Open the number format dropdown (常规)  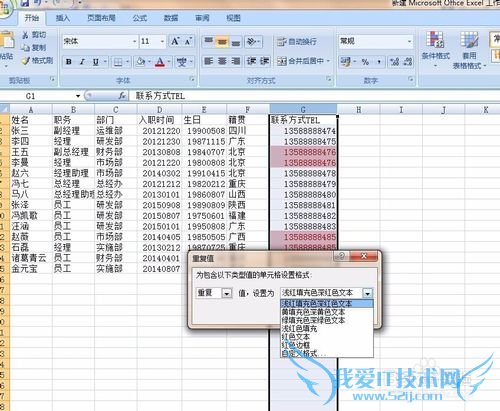click(x=409, y=41)
